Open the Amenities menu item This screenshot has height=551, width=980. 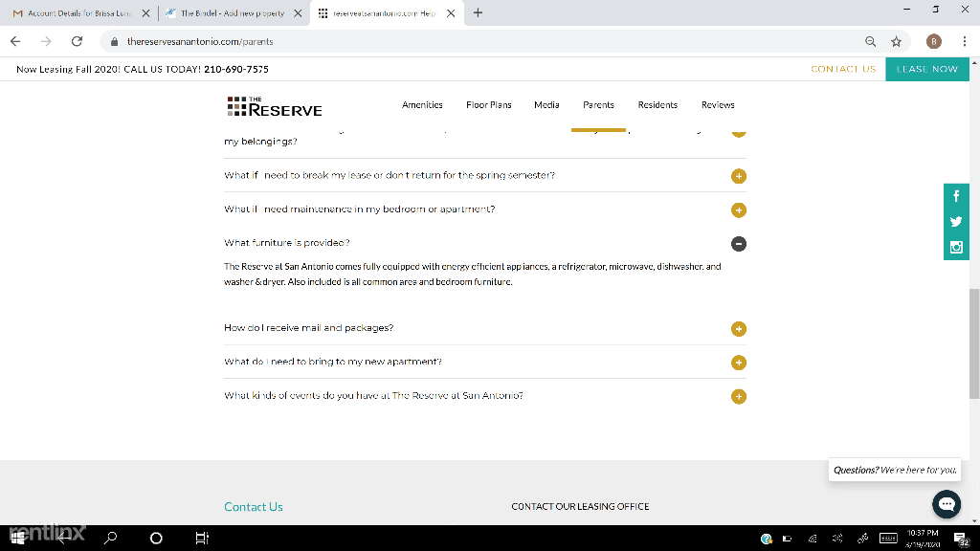[422, 105]
